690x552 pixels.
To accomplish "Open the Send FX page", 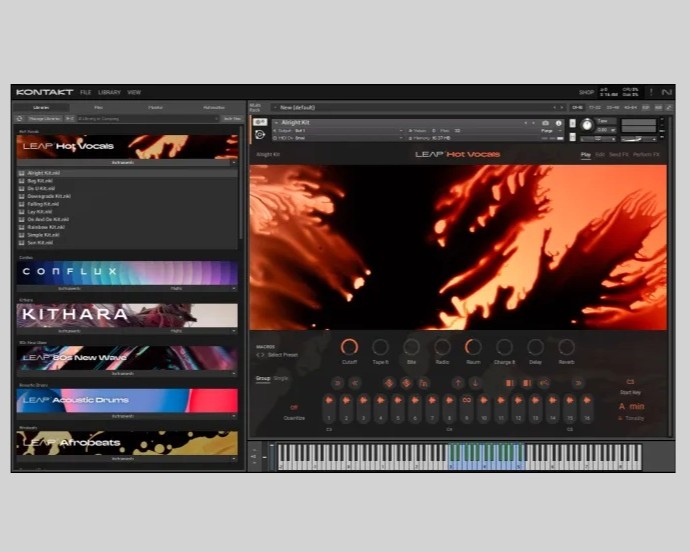I will (x=619, y=155).
